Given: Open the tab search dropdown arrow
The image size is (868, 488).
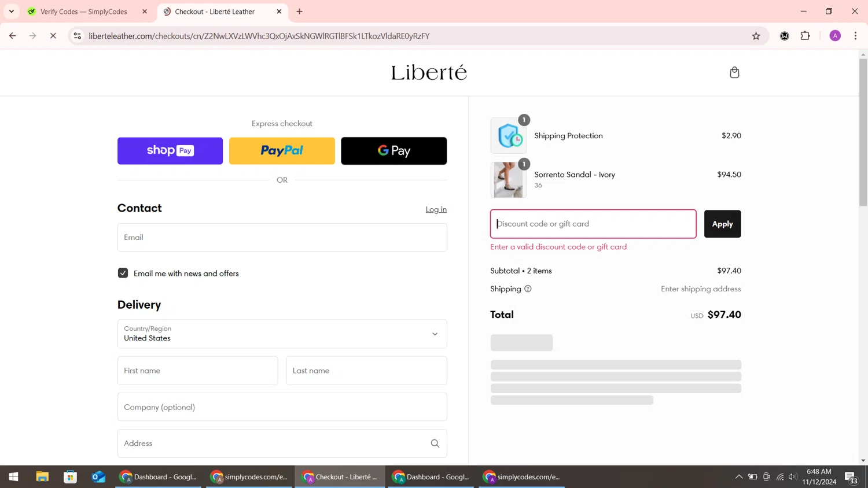Looking at the screenshot, I should pyautogui.click(x=11, y=12).
